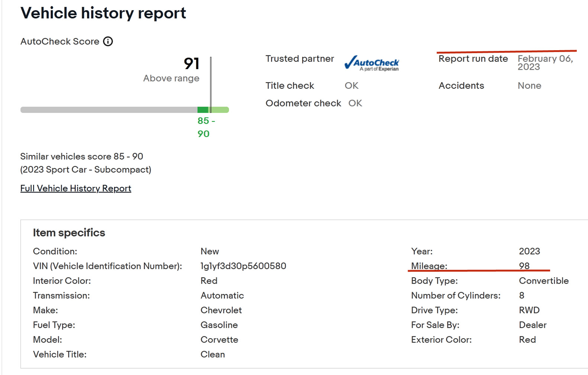Click the Mileage value 98

point(524,266)
